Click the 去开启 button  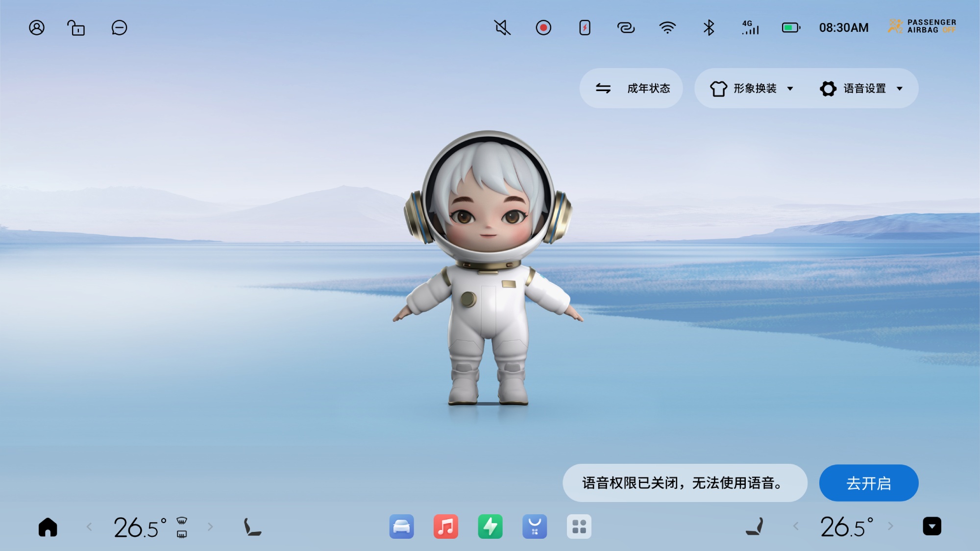(868, 483)
